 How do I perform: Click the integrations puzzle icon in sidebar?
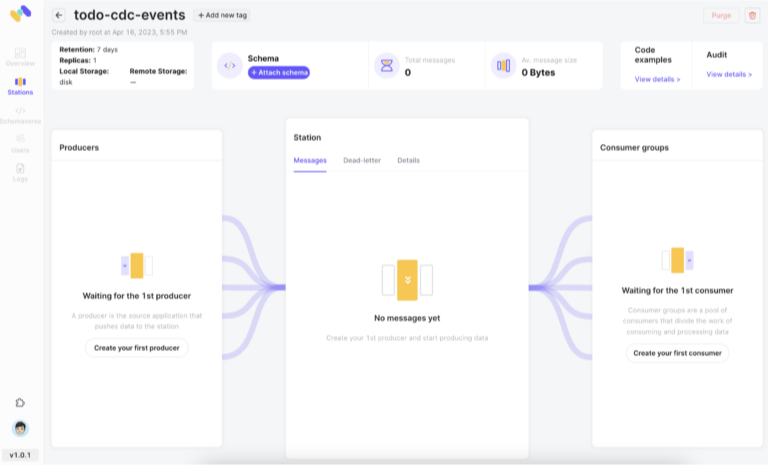[20, 402]
